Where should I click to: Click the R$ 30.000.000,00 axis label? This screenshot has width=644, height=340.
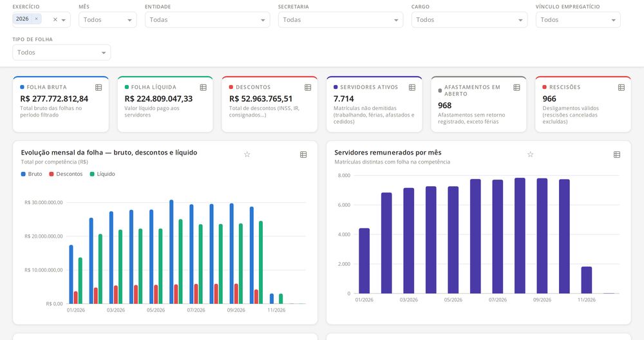pyautogui.click(x=44, y=202)
